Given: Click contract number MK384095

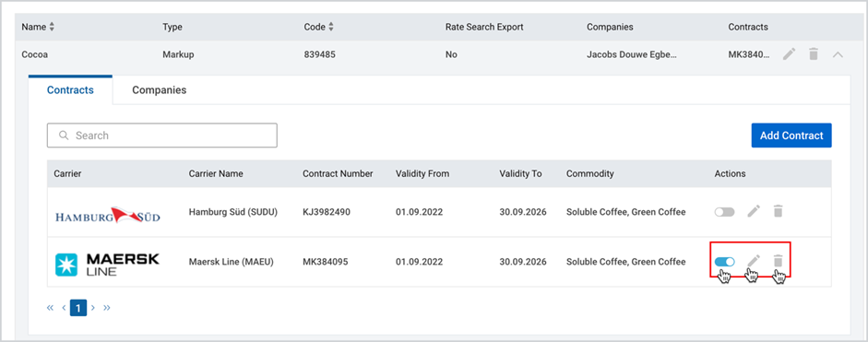Looking at the screenshot, I should coord(325,262).
